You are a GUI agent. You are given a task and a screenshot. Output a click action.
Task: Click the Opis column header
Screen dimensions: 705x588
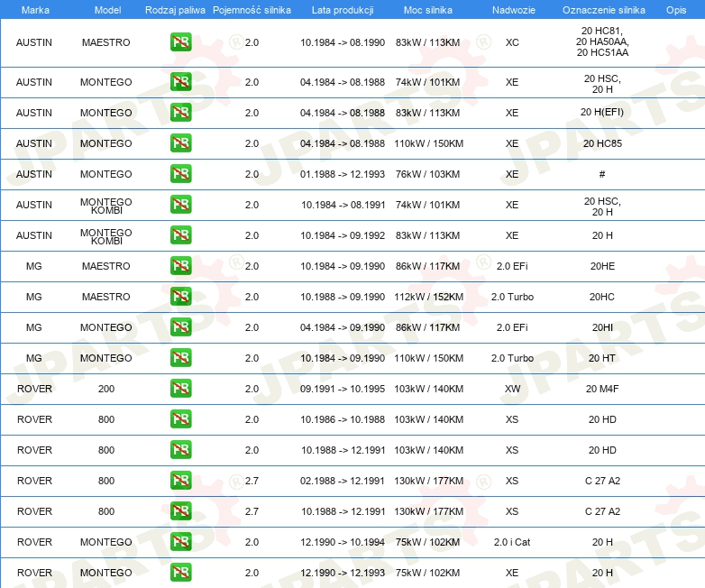(676, 10)
